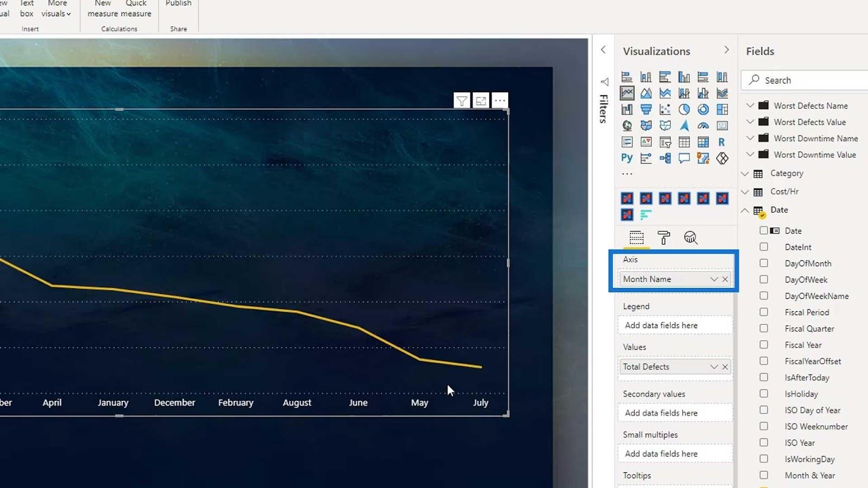
Task: Expand the Category table
Action: click(745, 174)
